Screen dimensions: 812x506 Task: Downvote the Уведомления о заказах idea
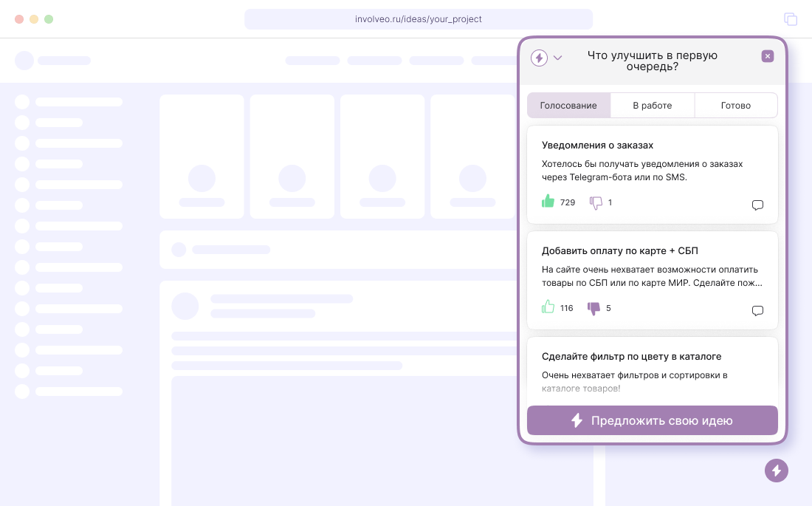click(x=596, y=202)
